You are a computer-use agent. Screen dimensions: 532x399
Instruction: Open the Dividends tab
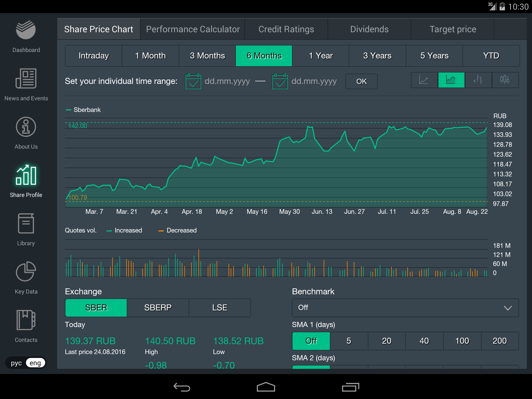pyautogui.click(x=369, y=29)
